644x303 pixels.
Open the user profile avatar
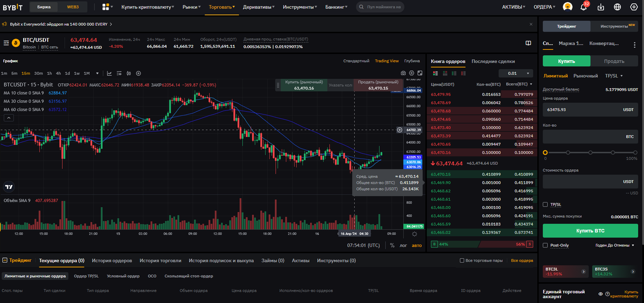tap(567, 7)
